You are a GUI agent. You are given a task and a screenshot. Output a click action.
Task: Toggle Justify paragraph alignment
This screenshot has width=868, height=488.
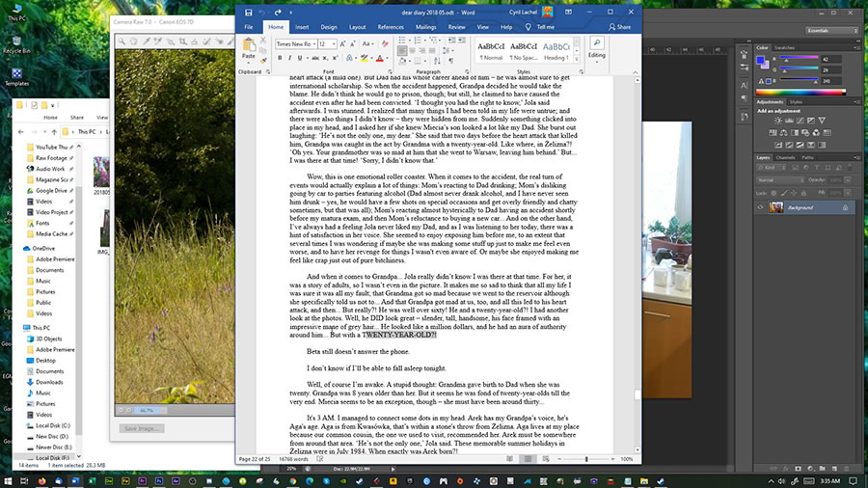coord(432,51)
